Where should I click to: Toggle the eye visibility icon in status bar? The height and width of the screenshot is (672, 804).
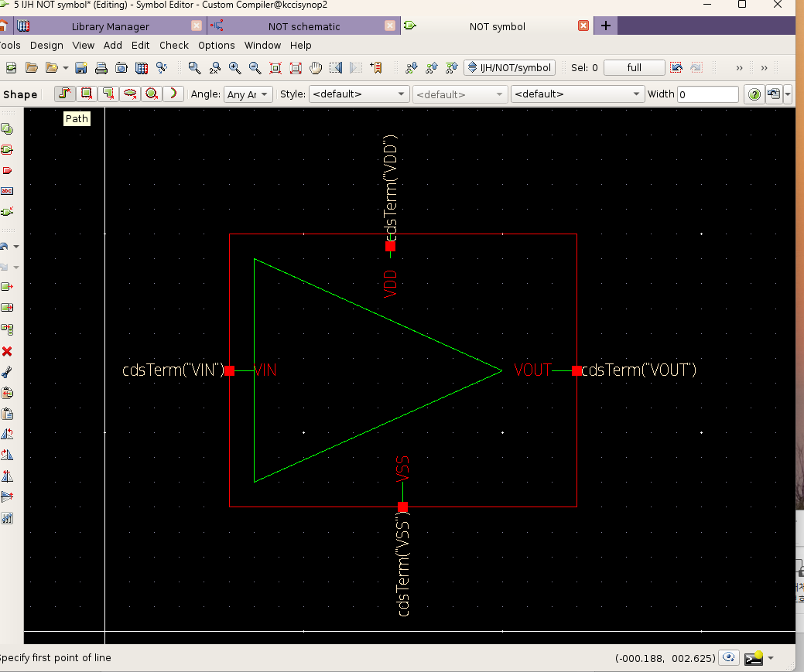pyautogui.click(x=729, y=657)
